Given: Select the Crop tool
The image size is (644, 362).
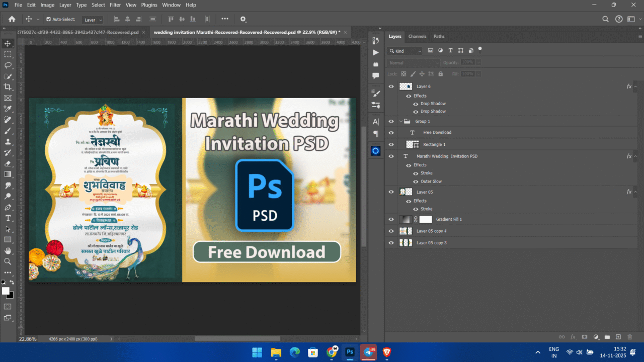Looking at the screenshot, I should click(x=8, y=87).
